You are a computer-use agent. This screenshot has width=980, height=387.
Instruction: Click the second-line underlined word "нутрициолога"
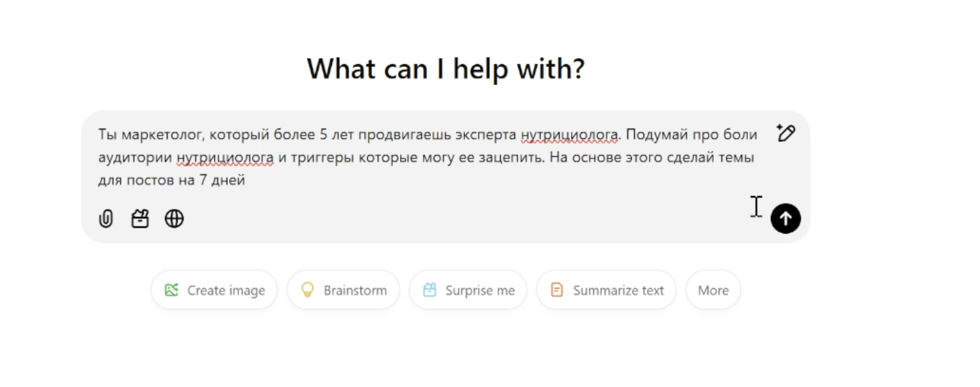click(225, 158)
